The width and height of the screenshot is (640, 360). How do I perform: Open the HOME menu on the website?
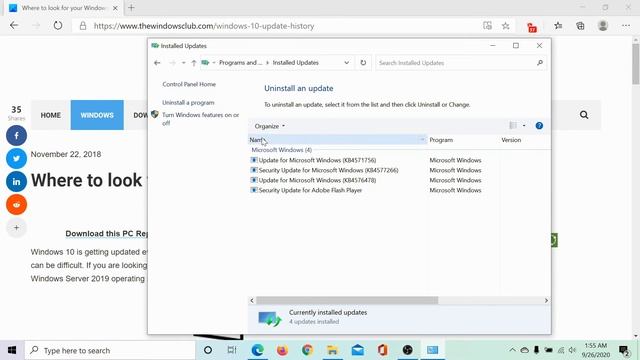pyautogui.click(x=51, y=115)
